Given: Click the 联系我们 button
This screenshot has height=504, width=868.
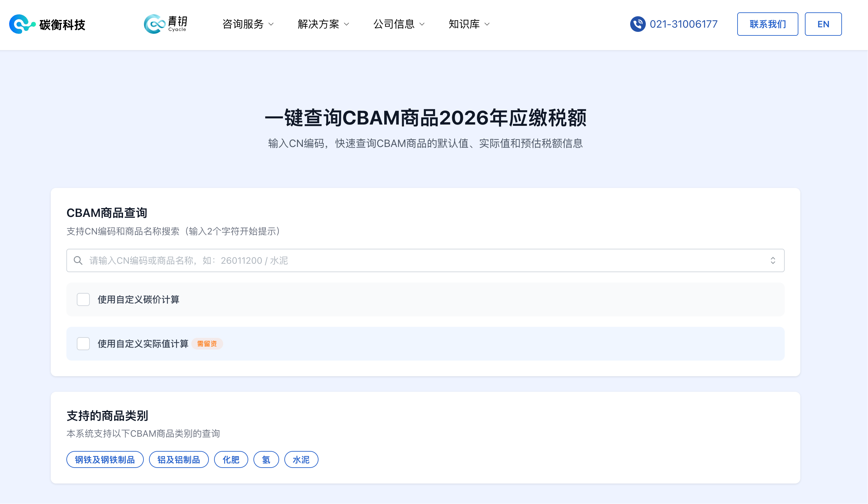Looking at the screenshot, I should 767,24.
